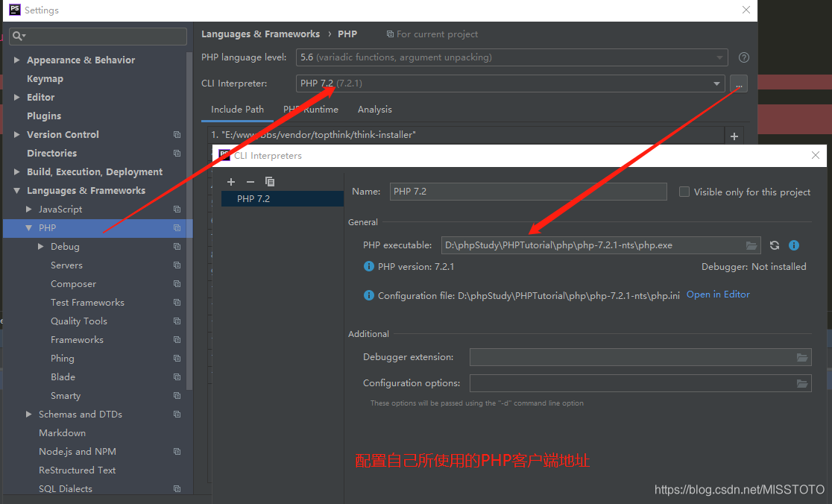The width and height of the screenshot is (832, 504).
Task: Collapse Languages & Frameworks node
Action: point(17,190)
